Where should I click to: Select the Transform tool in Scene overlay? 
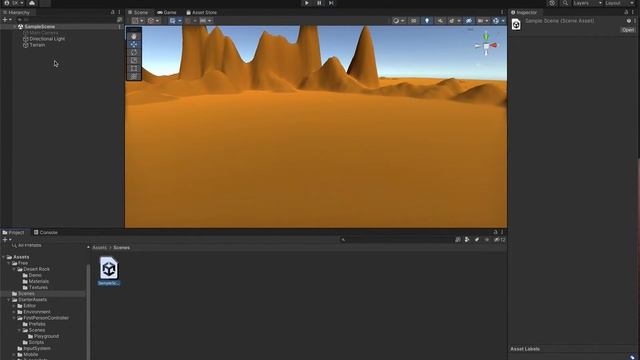coord(134,76)
